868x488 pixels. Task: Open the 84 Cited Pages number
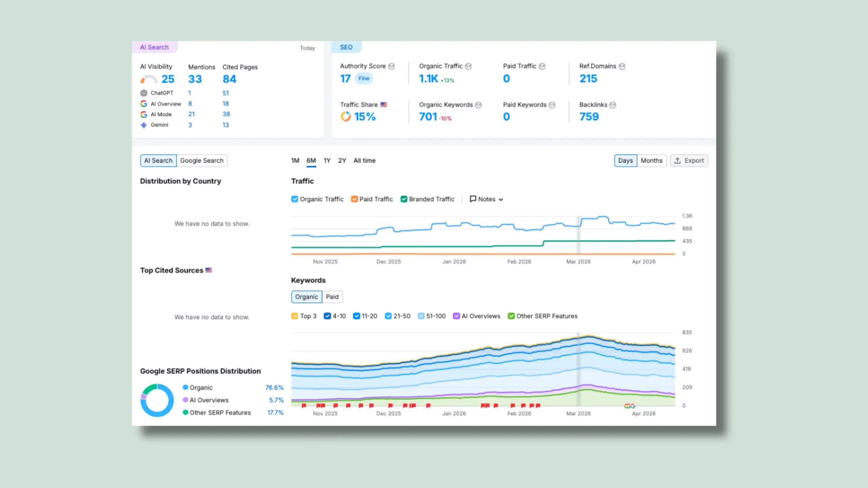230,79
